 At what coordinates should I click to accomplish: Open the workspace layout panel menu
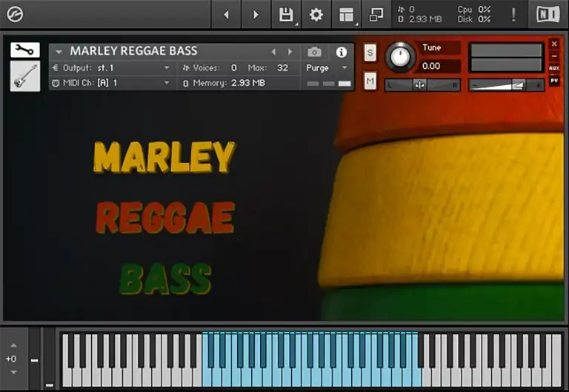click(347, 15)
